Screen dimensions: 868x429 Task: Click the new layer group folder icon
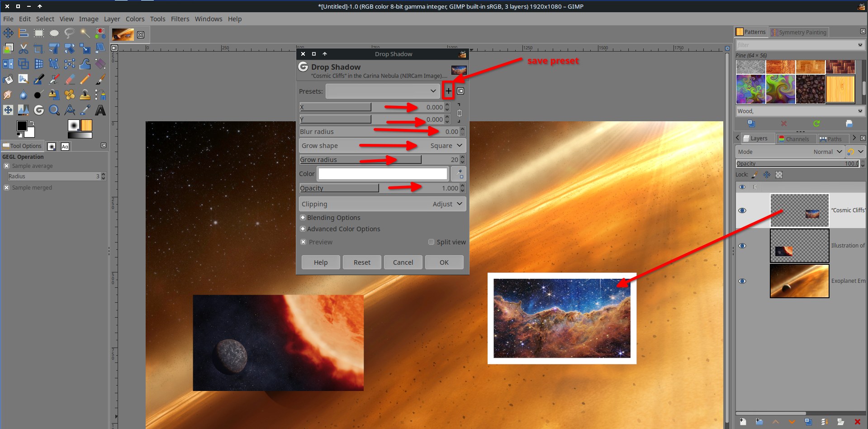tap(759, 422)
